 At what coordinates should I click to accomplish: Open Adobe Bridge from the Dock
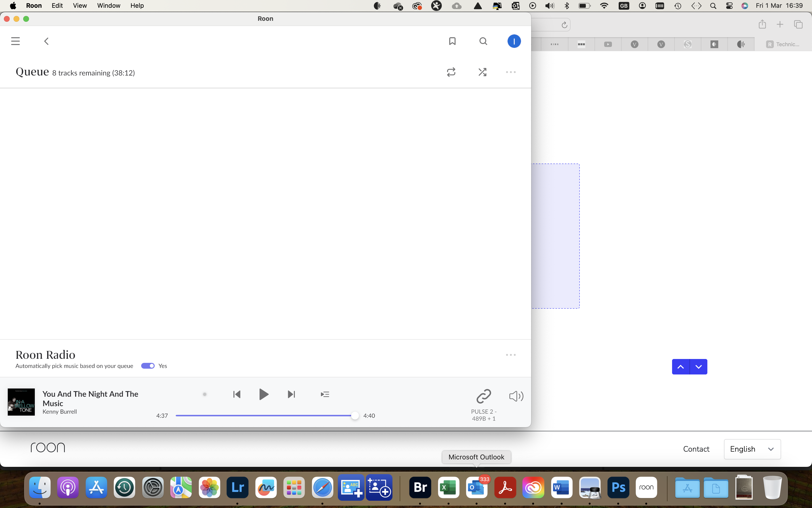click(x=420, y=487)
